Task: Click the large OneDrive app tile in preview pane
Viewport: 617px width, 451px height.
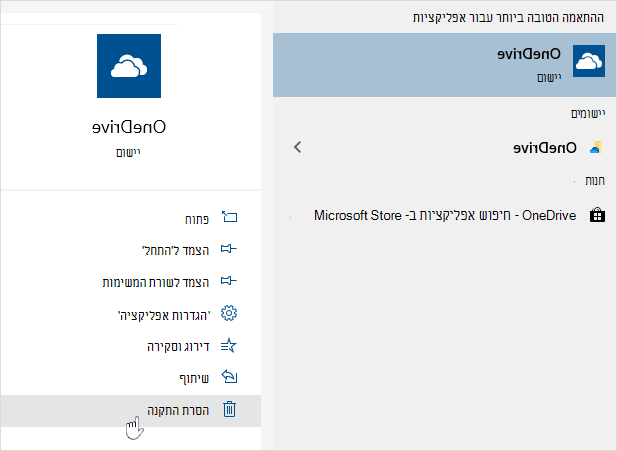Action: (x=129, y=66)
